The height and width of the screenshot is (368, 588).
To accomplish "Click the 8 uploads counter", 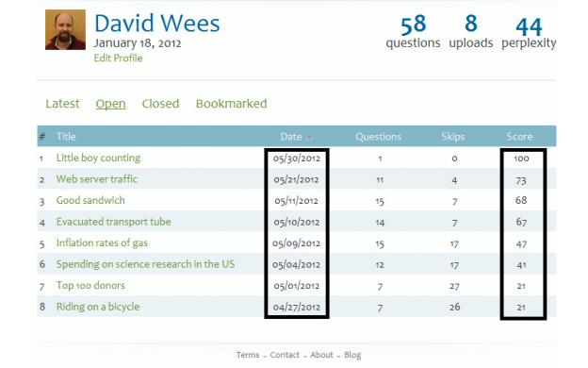I will pyautogui.click(x=471, y=32).
